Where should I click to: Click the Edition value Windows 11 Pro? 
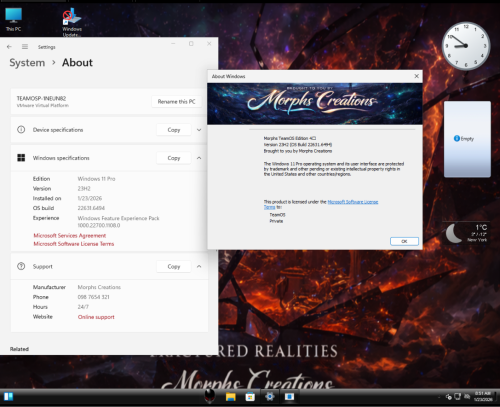pos(96,179)
